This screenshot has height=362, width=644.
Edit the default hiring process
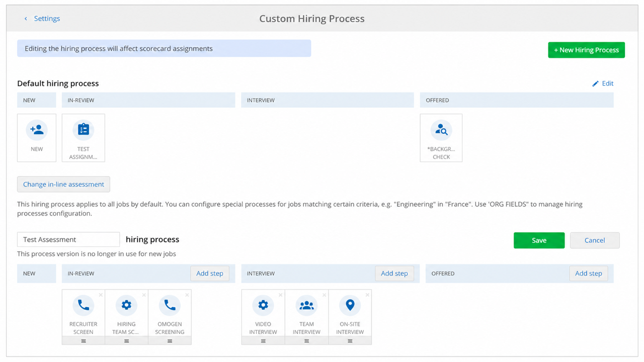coord(608,83)
